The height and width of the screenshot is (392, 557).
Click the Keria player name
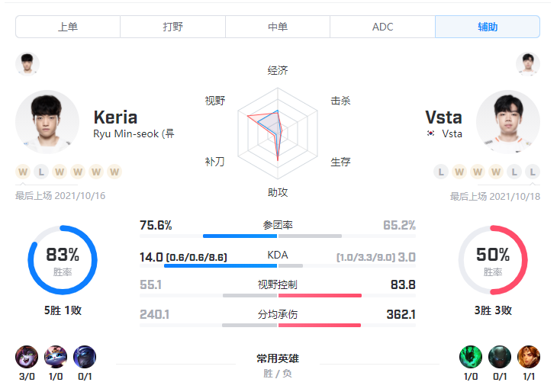pyautogui.click(x=115, y=117)
